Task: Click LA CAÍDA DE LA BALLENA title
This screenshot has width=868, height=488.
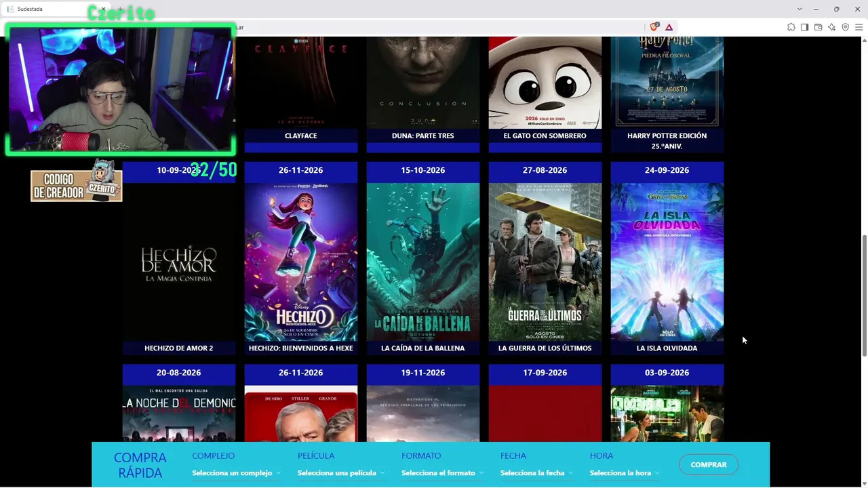Action: coord(423,348)
